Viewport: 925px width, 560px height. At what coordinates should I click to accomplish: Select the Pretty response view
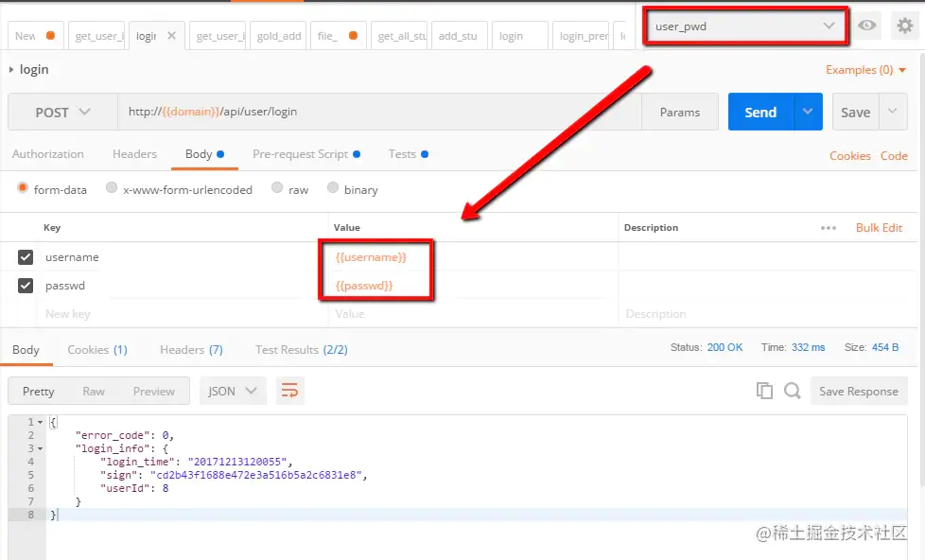(39, 392)
